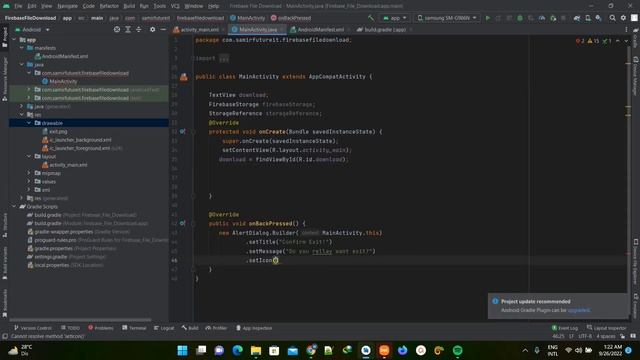Collapse the app module node

click(15, 40)
